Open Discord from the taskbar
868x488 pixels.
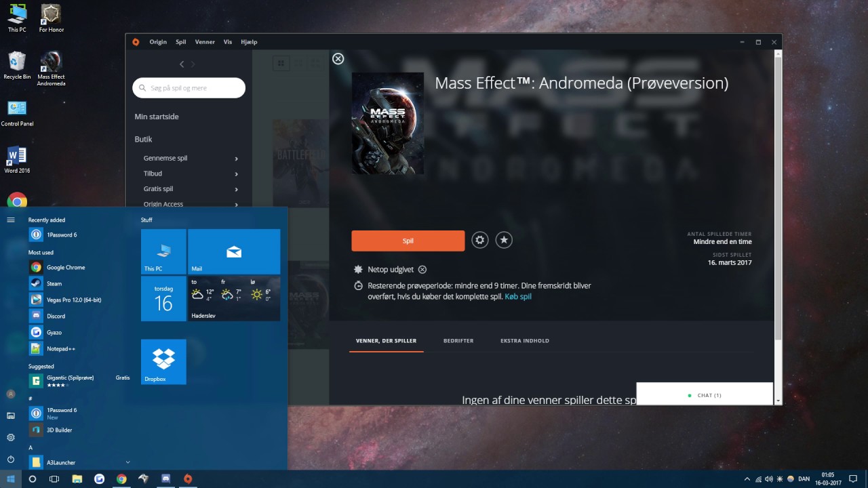[165, 479]
